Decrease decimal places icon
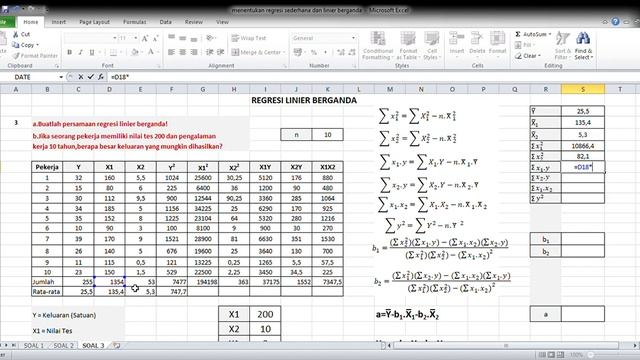 click(352, 52)
